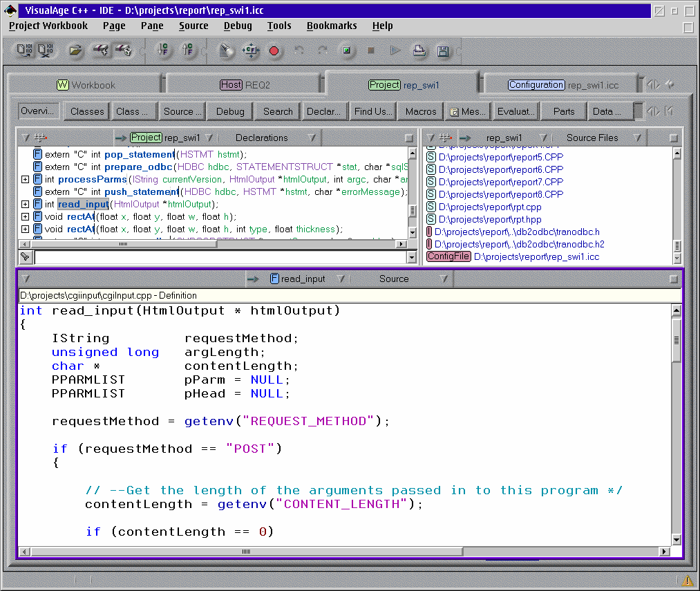Click the pin icon in Declarations pane header

pos(41,138)
